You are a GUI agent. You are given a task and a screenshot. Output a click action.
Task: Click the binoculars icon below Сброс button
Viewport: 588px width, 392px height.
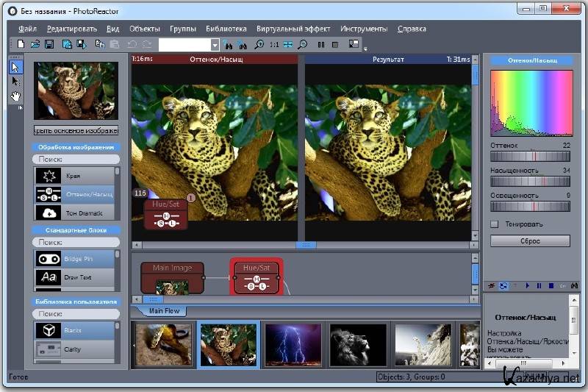point(574,285)
